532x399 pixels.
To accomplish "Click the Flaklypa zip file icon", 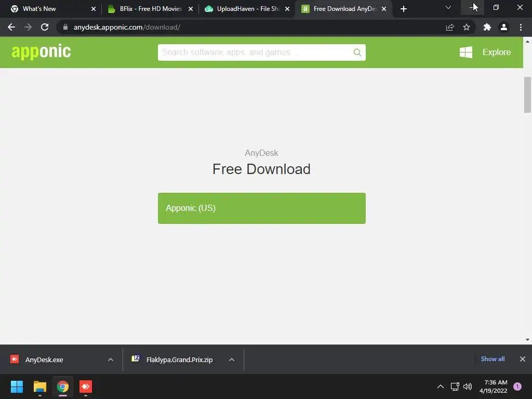I will [136, 358].
